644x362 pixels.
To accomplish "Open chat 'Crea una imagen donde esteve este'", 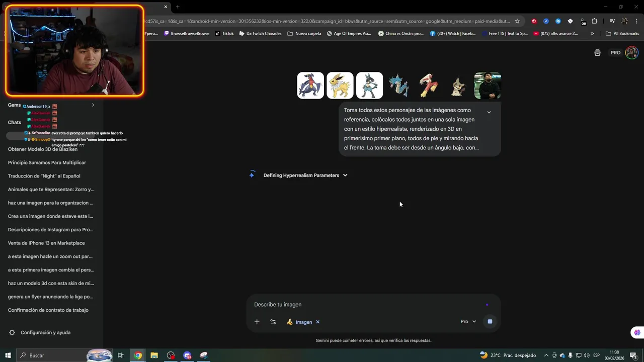I will click(x=50, y=216).
